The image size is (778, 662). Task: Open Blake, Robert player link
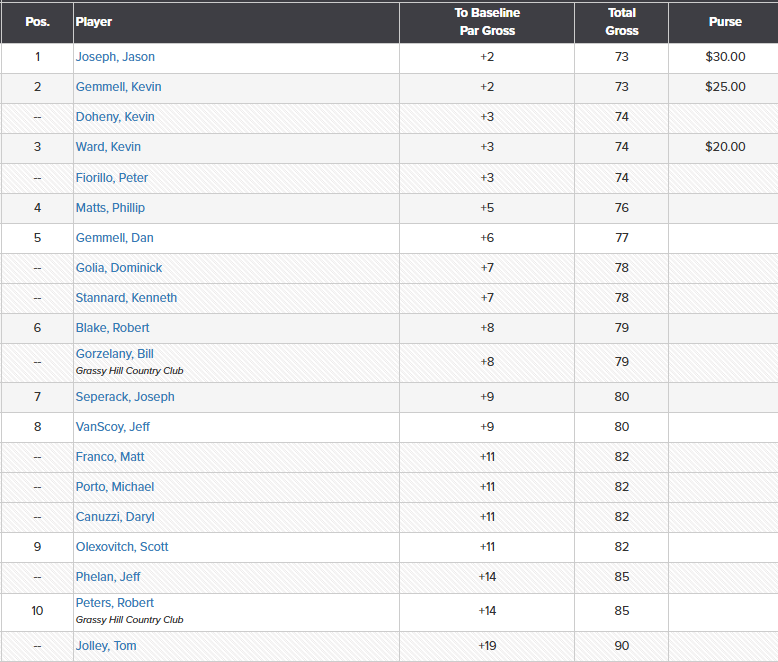pyautogui.click(x=112, y=328)
